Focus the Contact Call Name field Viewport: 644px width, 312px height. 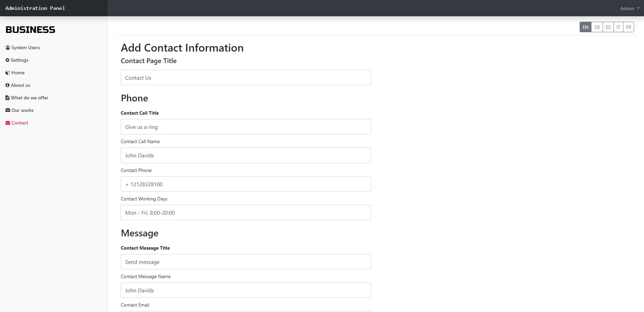246,155
